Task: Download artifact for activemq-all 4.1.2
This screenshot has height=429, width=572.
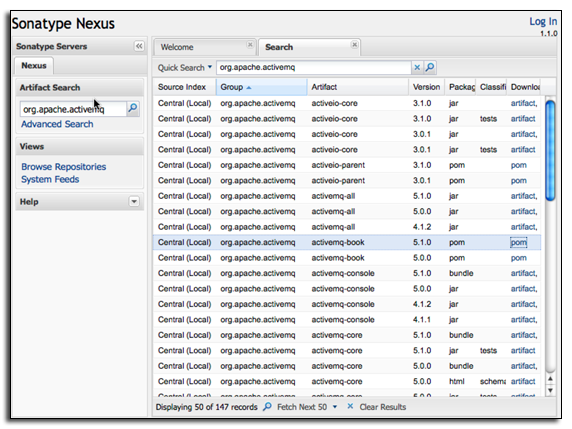Action: click(x=524, y=227)
